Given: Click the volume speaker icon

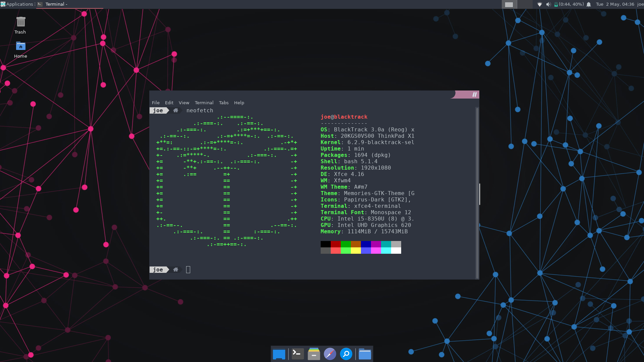Looking at the screenshot, I should (x=548, y=4).
